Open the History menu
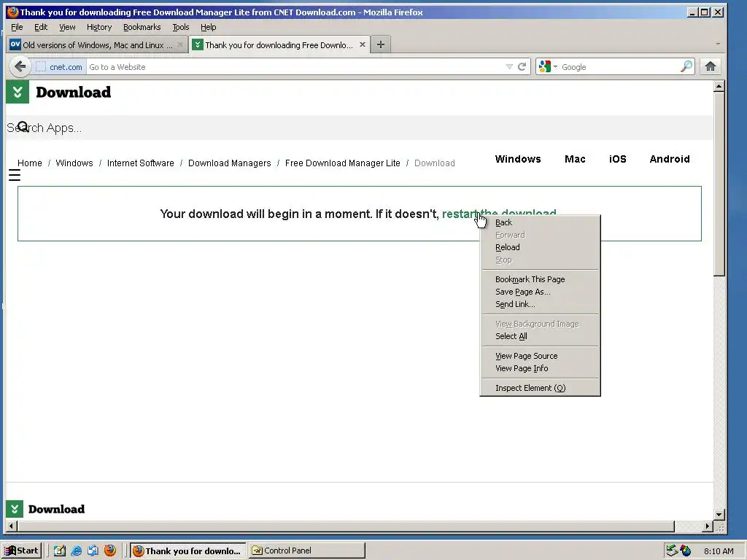The height and width of the screenshot is (560, 747). click(x=99, y=27)
